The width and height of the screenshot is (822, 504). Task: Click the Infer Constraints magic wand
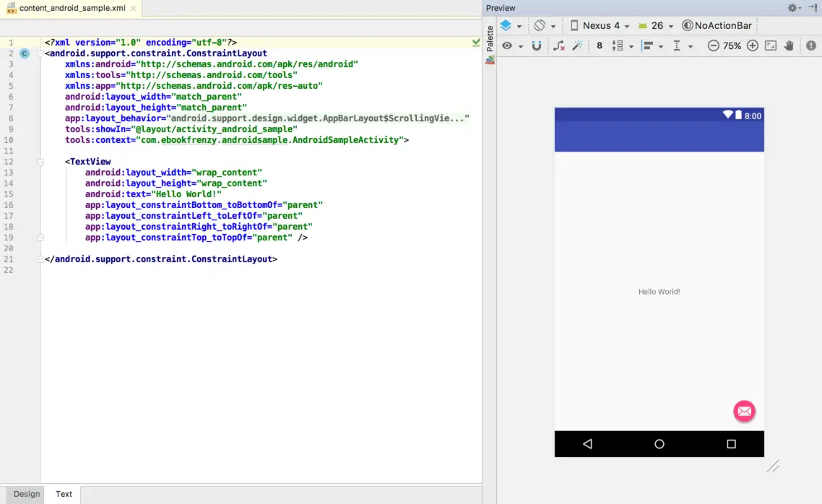click(x=577, y=45)
